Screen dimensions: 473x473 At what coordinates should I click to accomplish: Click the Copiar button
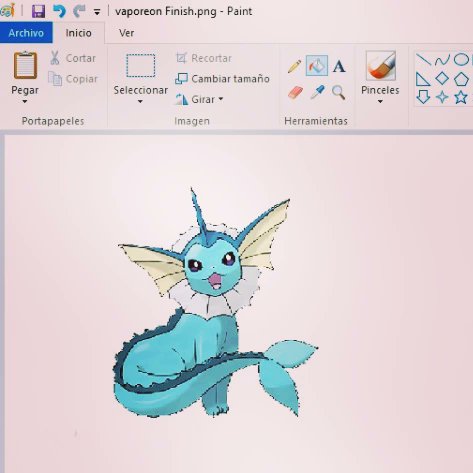tap(73, 79)
